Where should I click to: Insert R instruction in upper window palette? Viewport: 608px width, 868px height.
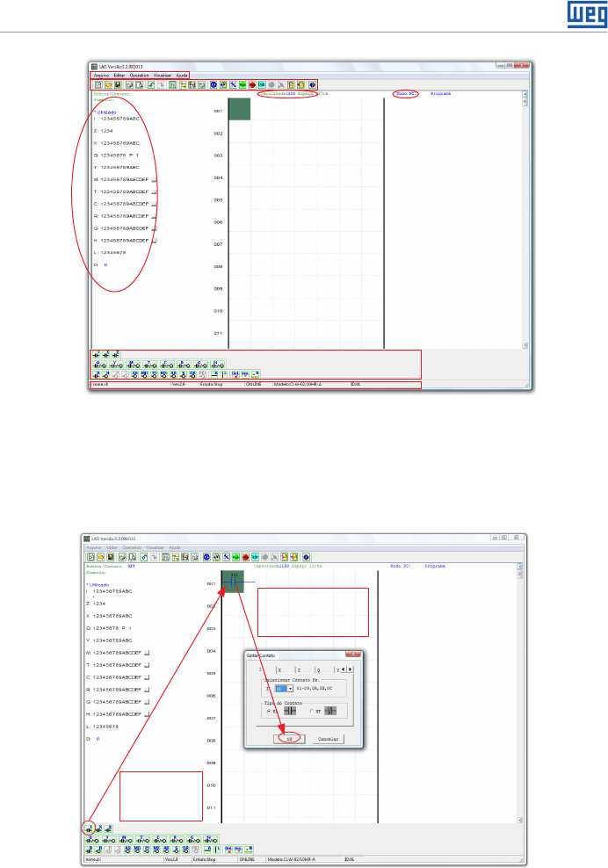click(x=184, y=365)
